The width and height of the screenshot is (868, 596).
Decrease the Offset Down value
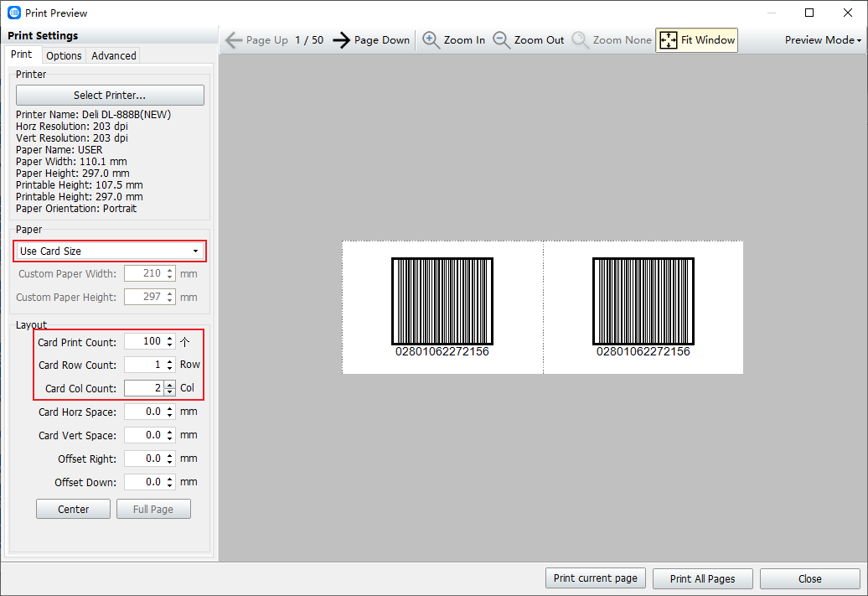170,486
